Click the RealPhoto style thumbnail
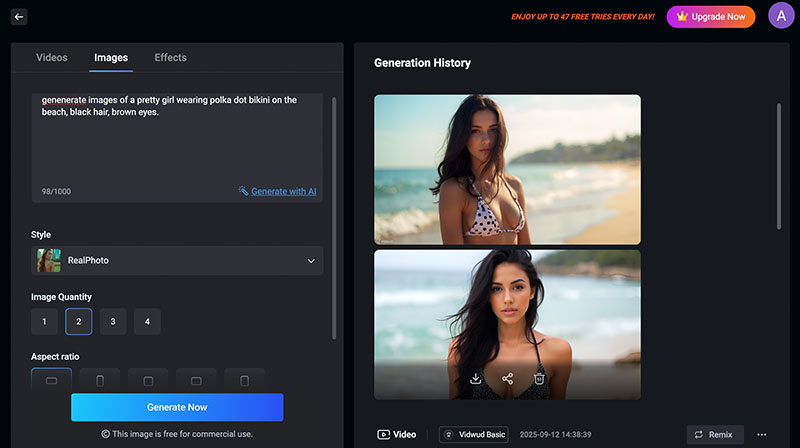Screen dimensions: 800x448 coord(49,260)
